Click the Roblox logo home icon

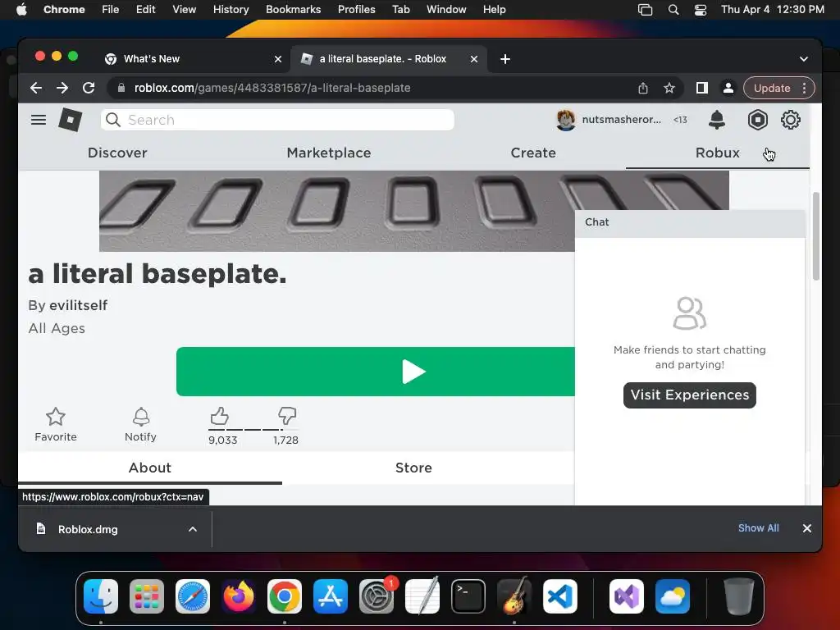point(71,120)
